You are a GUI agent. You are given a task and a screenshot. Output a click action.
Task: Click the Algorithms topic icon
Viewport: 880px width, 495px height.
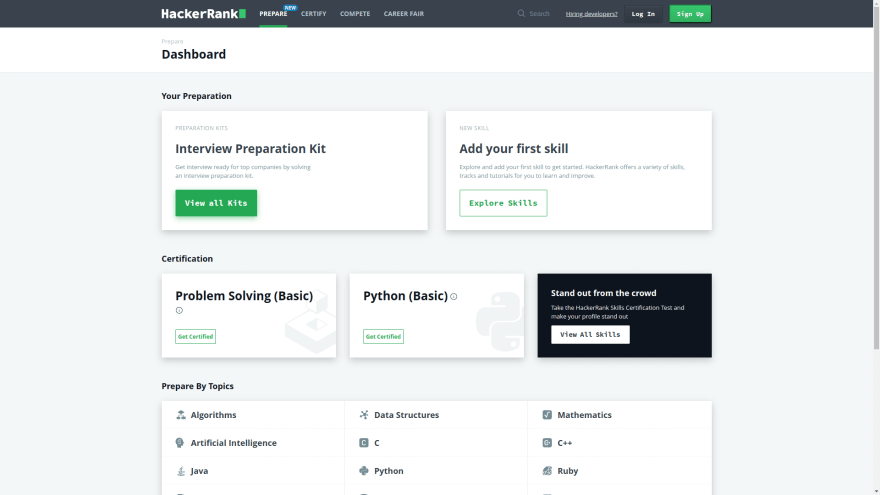pyautogui.click(x=181, y=415)
